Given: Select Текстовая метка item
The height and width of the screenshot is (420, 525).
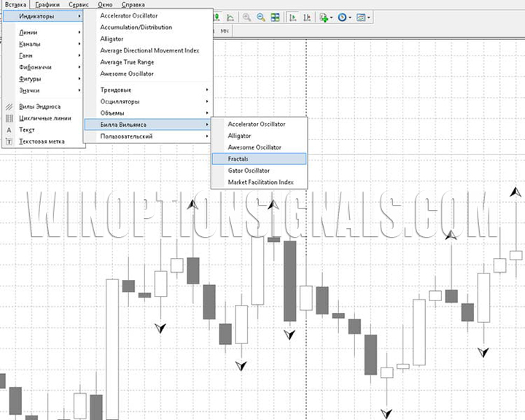Looking at the screenshot, I should 43,141.
